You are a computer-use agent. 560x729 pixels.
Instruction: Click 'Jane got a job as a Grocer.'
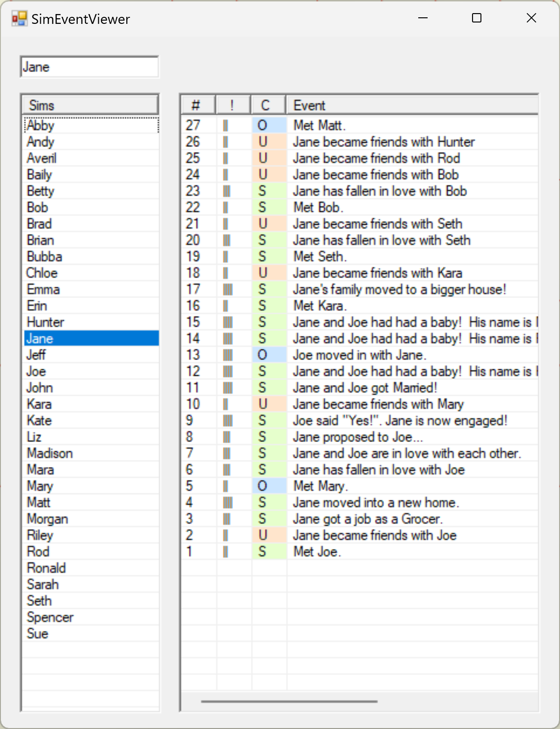pos(360,518)
